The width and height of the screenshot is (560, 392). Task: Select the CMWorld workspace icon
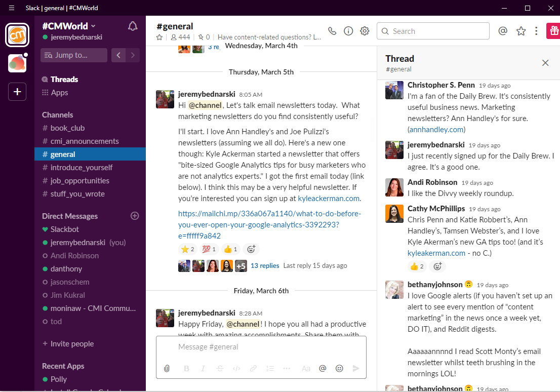[x=17, y=35]
